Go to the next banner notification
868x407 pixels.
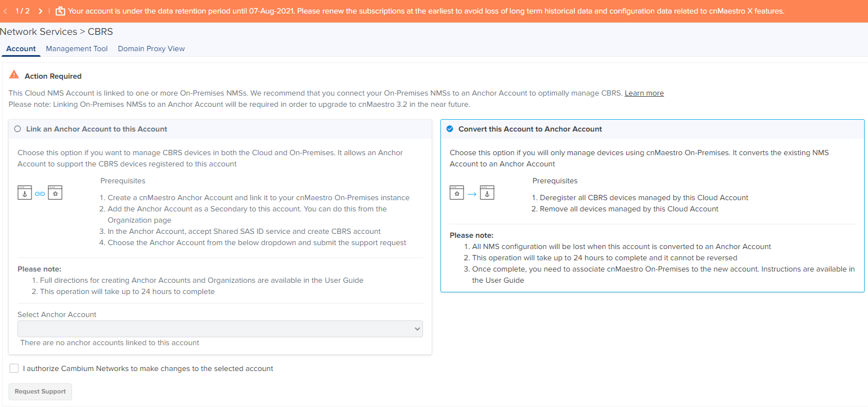(x=41, y=11)
